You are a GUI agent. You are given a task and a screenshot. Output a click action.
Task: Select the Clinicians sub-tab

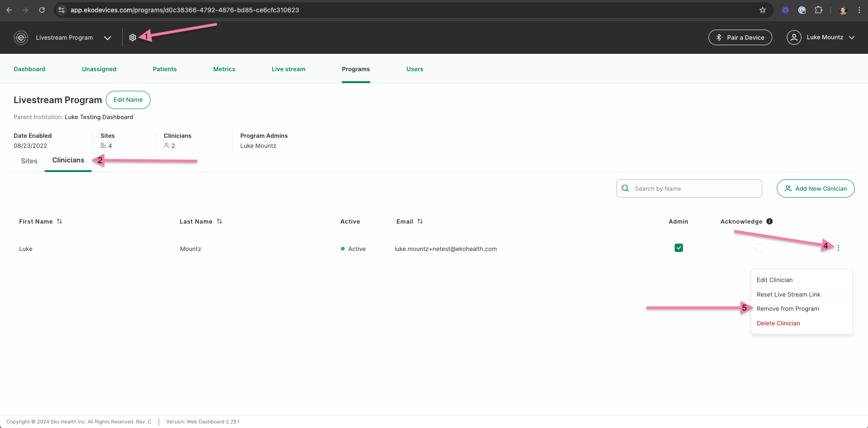click(68, 160)
